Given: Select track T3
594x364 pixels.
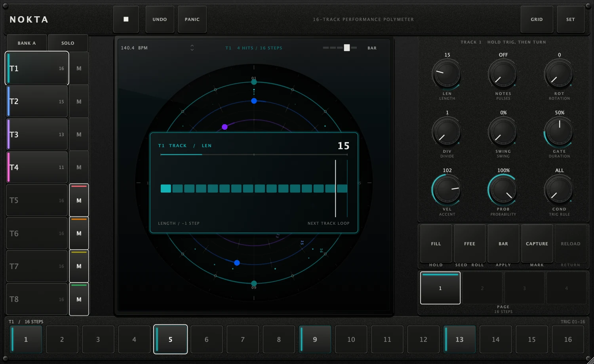Looking at the screenshot, I should coord(37,135).
